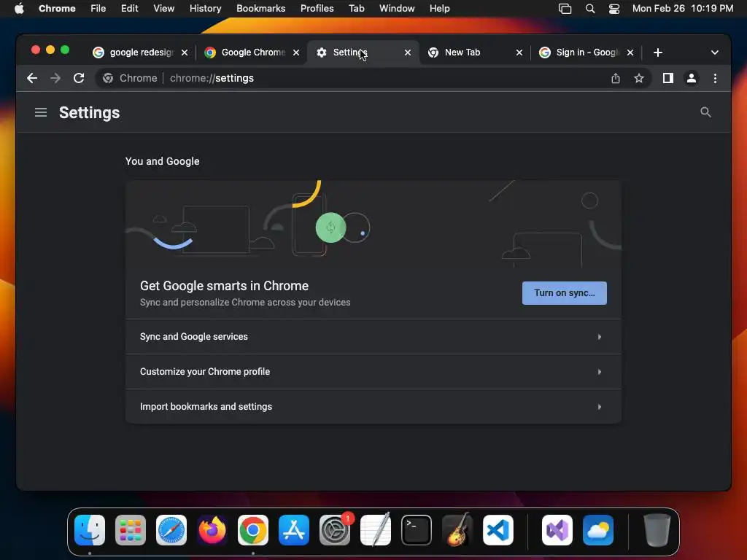Go back with the back arrow
The width and height of the screenshot is (747, 560).
point(32,78)
